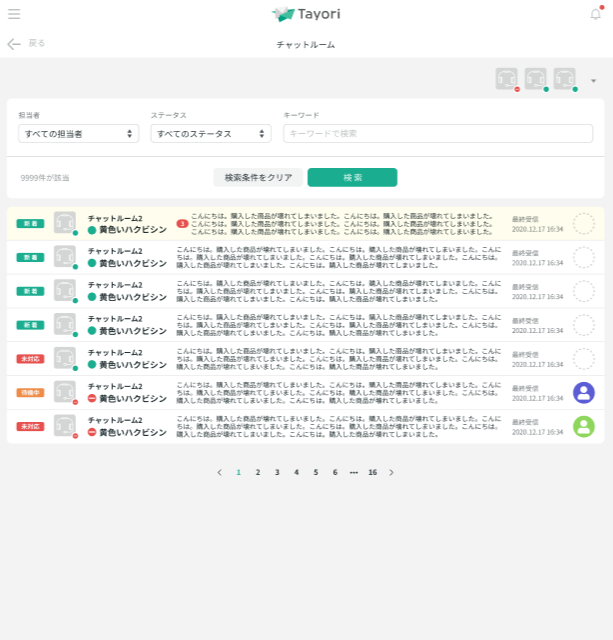Click the チャットルーム page title
The image size is (613, 640).
tap(306, 44)
